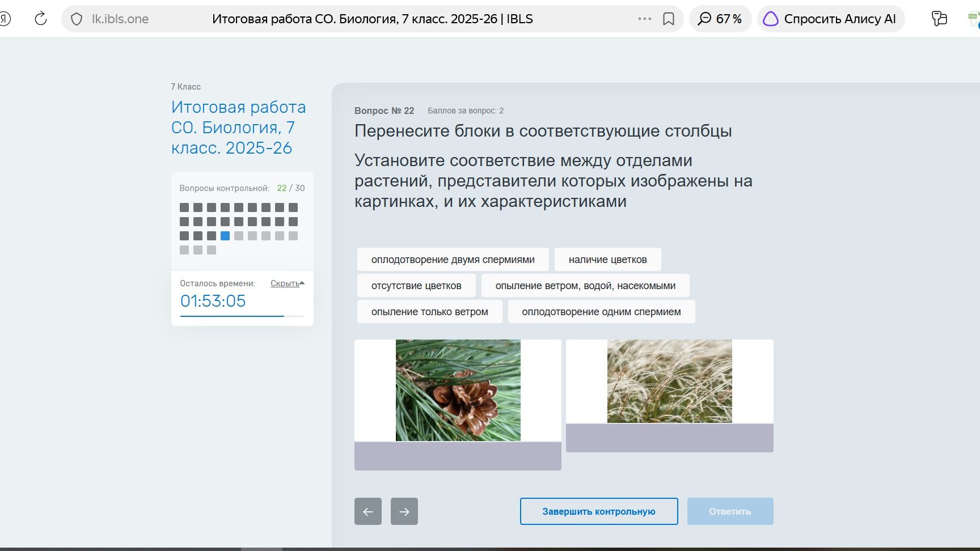Click the timer value 01:53:05
This screenshot has width=980, height=551.
213,301
